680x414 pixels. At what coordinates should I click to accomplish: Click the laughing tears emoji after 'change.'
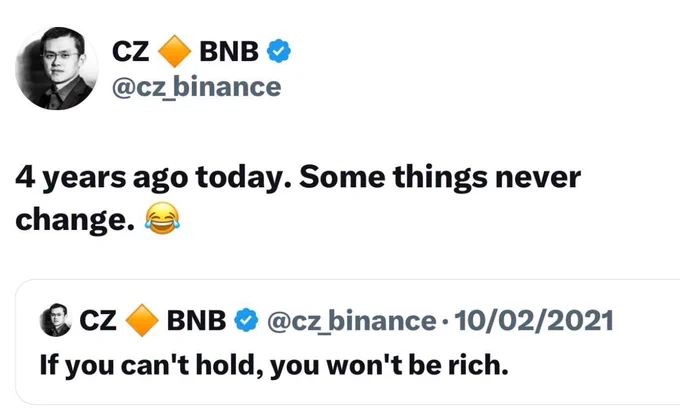point(162,218)
